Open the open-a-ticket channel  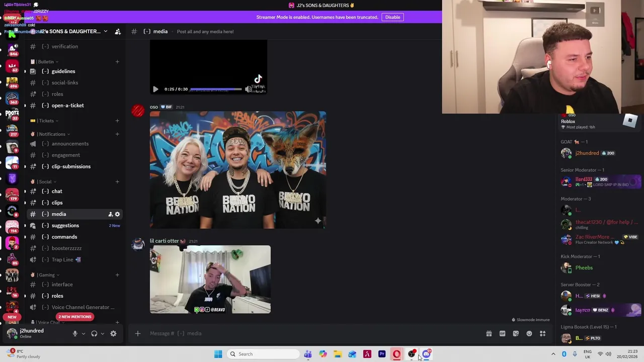pyautogui.click(x=75, y=106)
